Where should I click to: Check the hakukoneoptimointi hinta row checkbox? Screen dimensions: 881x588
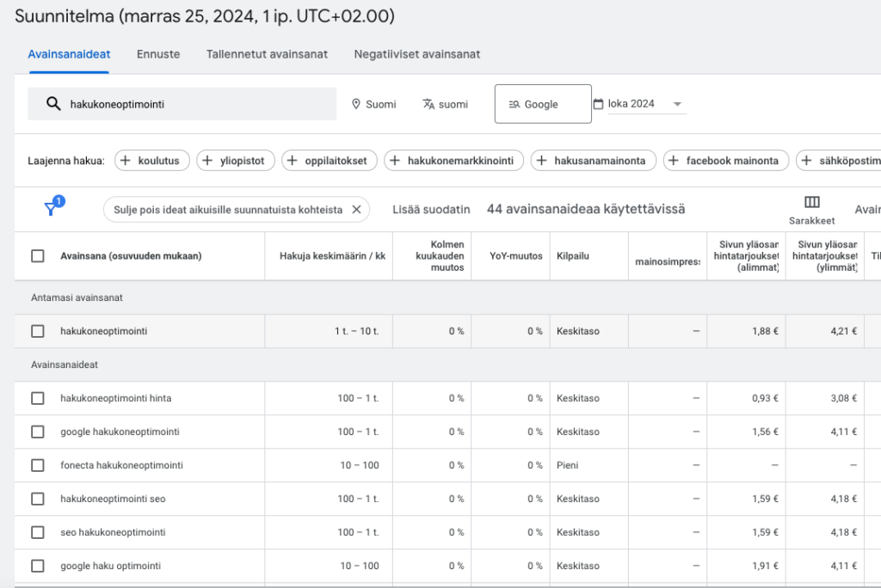click(x=38, y=398)
